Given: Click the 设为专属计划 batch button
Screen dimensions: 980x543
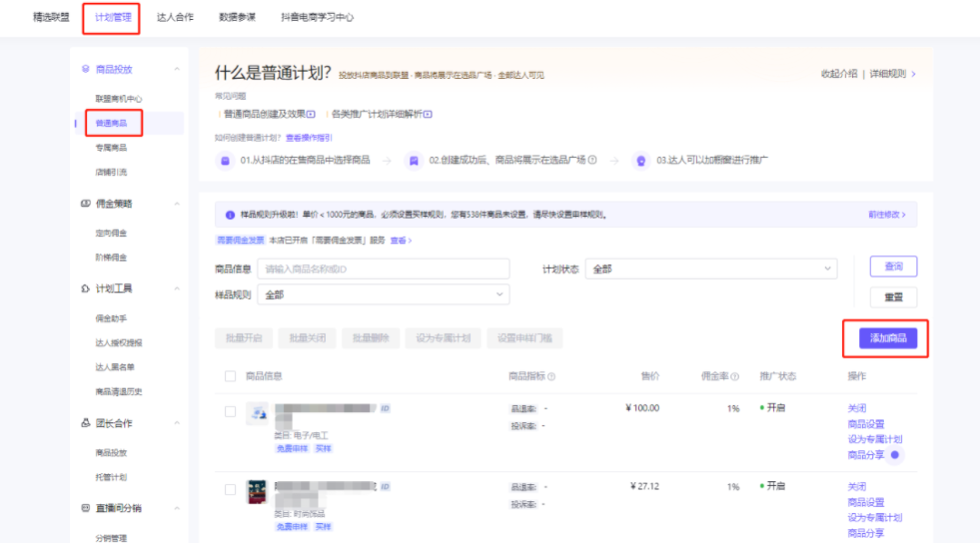Looking at the screenshot, I should point(443,338).
